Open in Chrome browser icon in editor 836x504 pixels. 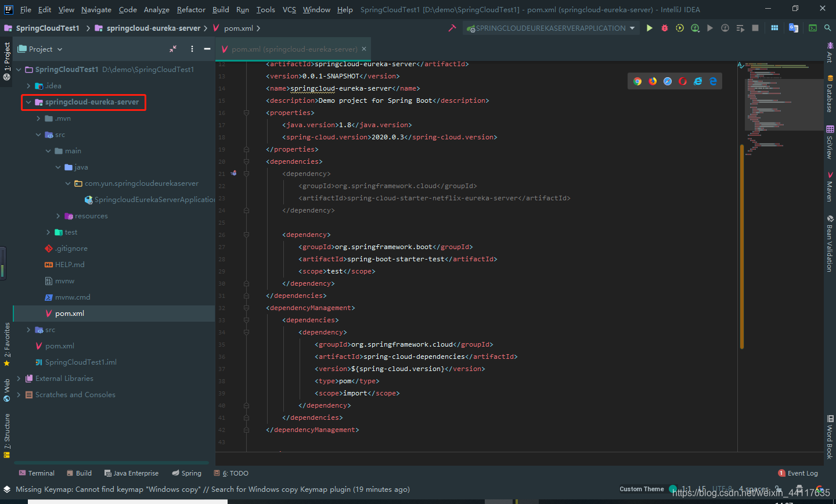(x=637, y=81)
